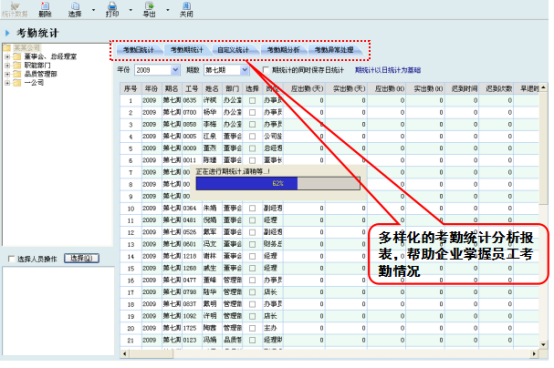Tick the 选择 checkbox in row 21
Viewport: 554px width, 368px height.
click(x=252, y=340)
